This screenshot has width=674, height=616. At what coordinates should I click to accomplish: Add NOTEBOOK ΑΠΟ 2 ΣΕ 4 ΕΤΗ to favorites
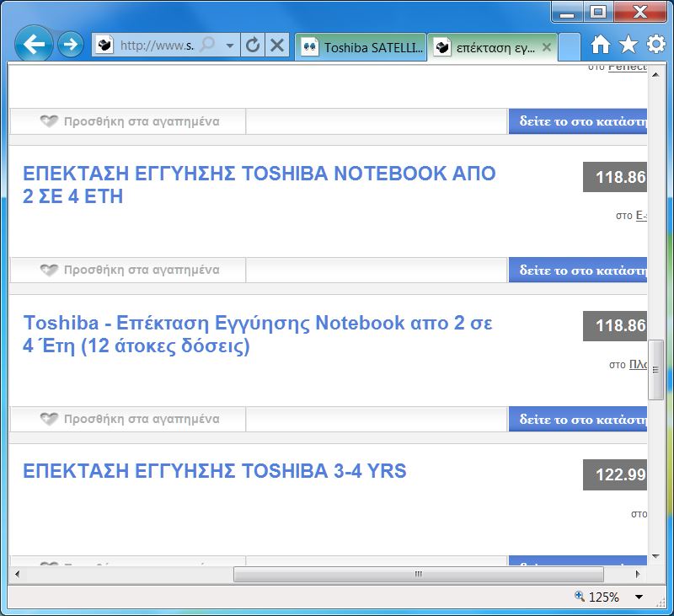coord(128,270)
